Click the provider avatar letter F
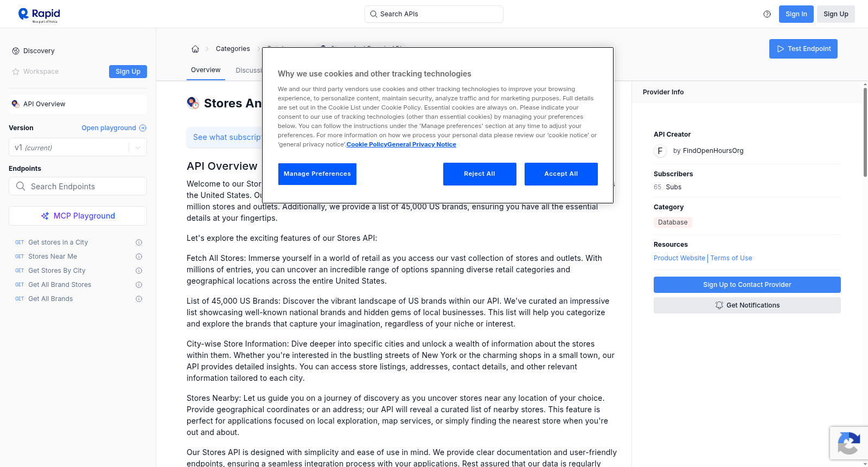The width and height of the screenshot is (868, 467). tap(660, 151)
